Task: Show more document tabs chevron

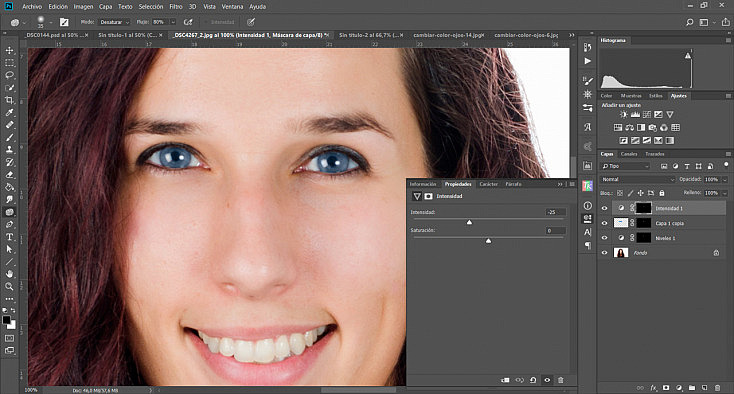Action: click(572, 35)
